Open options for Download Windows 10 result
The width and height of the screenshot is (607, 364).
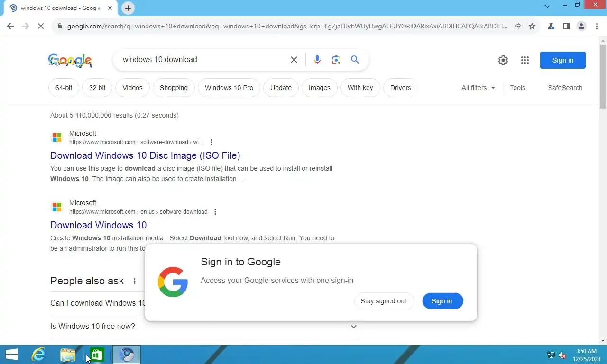[215, 212]
